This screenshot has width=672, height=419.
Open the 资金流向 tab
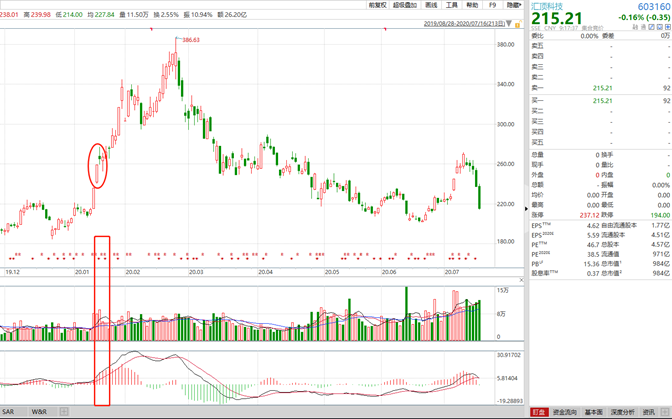click(x=564, y=412)
